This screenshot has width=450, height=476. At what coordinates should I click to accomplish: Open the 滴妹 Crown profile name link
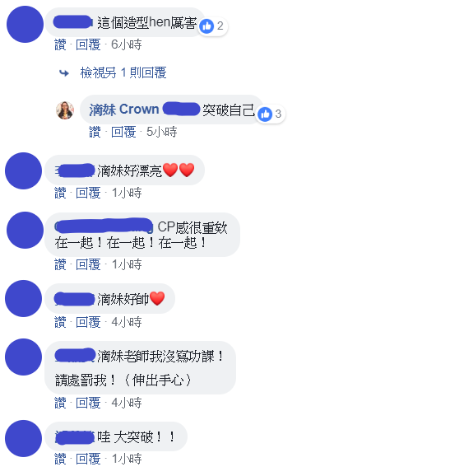[x=124, y=110]
